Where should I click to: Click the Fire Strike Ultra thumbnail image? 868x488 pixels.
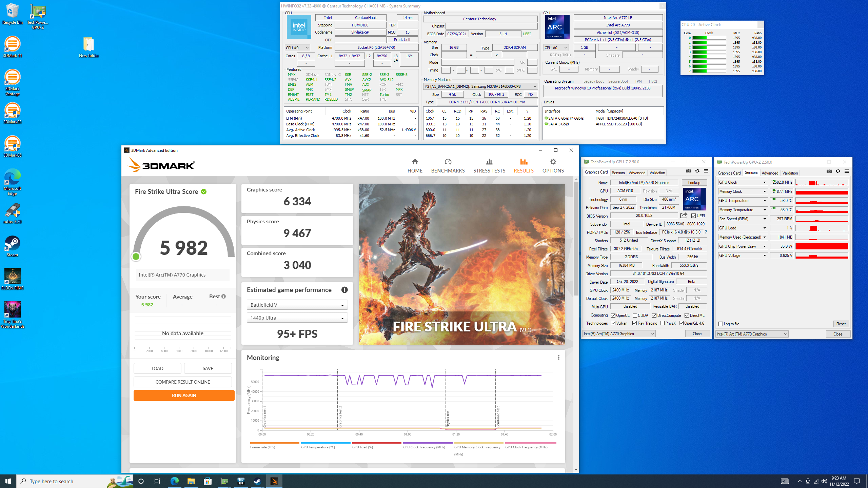pyautogui.click(x=462, y=264)
